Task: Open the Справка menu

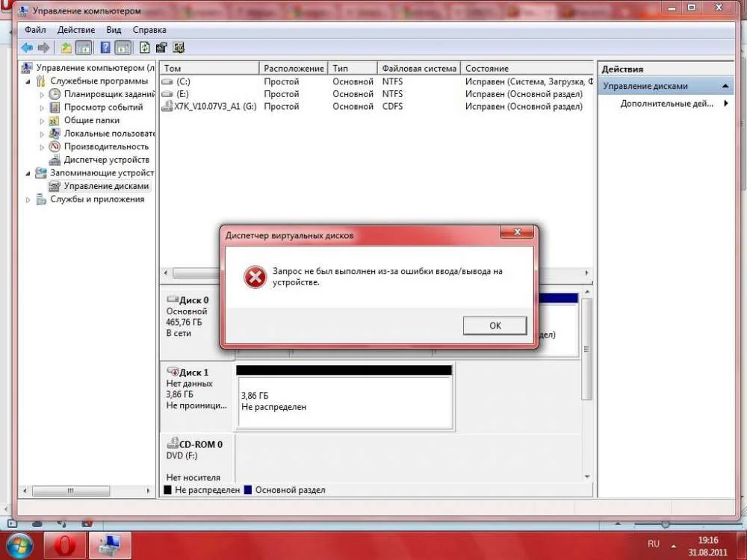Action: point(149,30)
